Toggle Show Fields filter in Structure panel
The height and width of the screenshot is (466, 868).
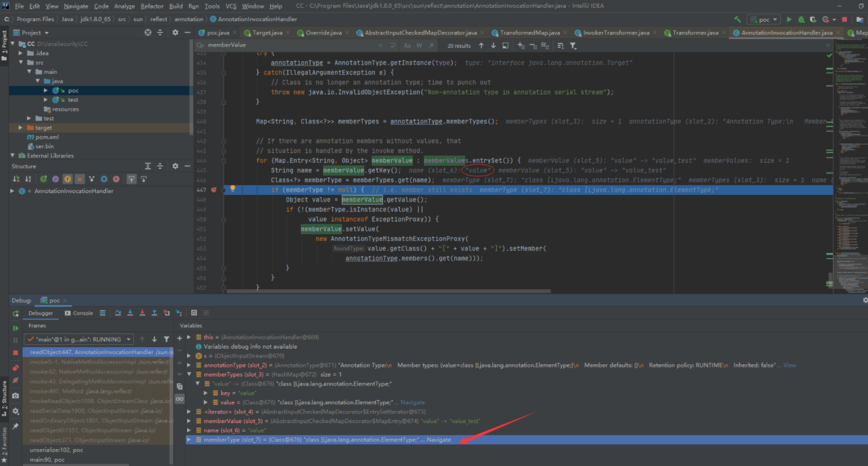click(68, 179)
